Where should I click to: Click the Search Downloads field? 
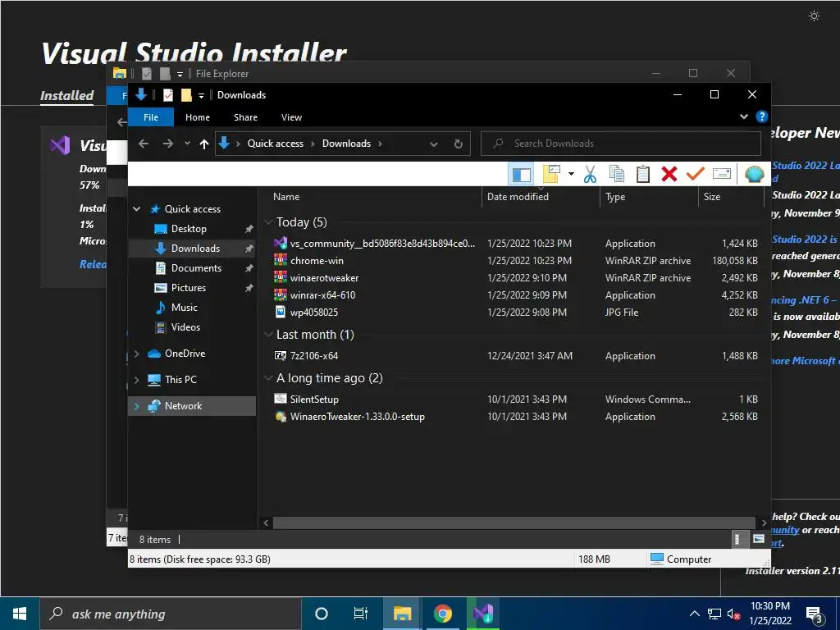point(621,144)
